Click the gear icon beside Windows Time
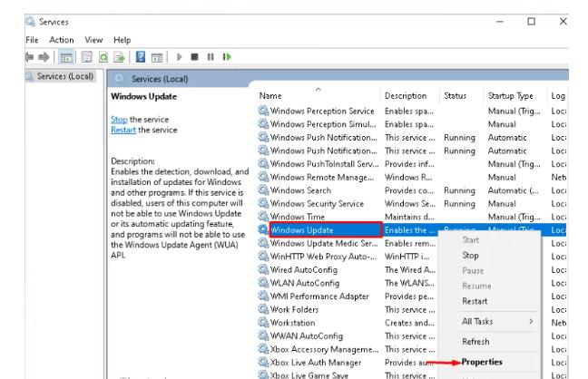 263,217
